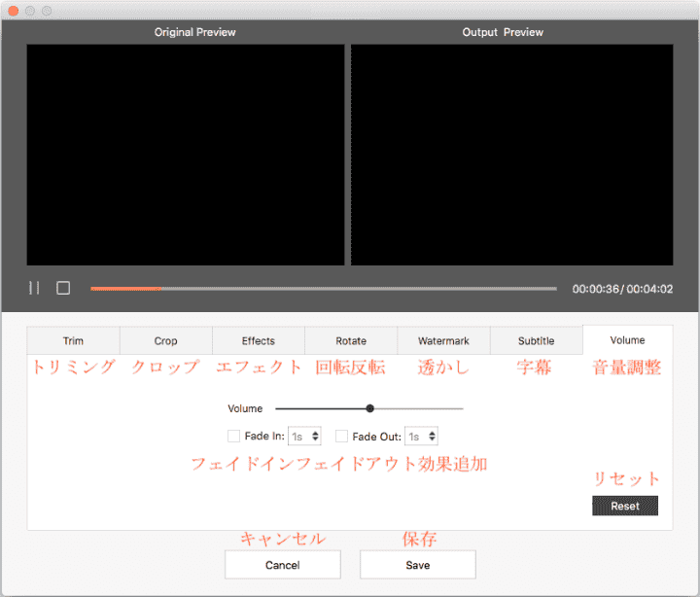Click the Original Preview video pane

(x=186, y=155)
